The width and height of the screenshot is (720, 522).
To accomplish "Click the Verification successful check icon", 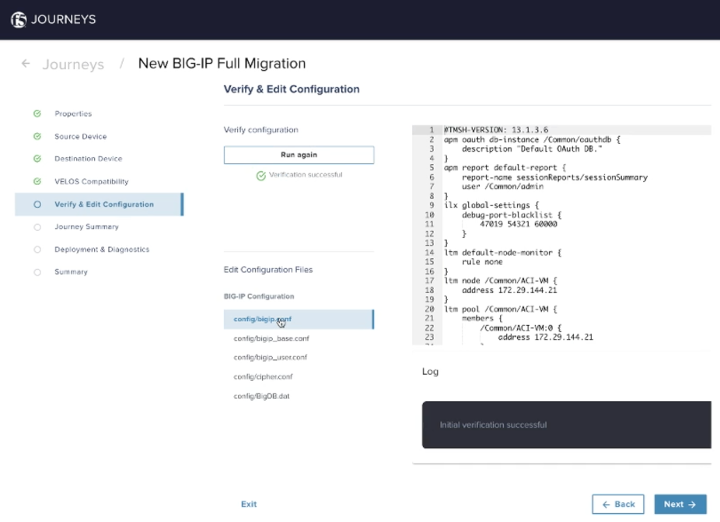I will (261, 175).
